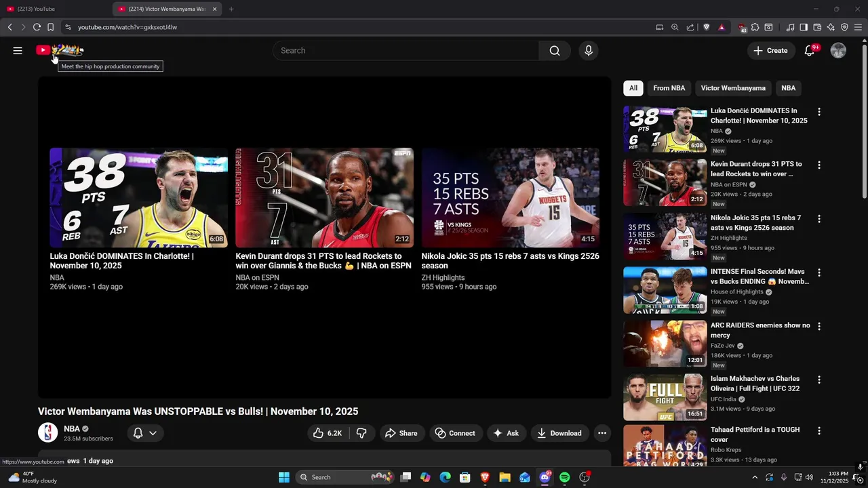The image size is (868, 488).
Task: Open Brave Shields lion icon
Action: 706,27
